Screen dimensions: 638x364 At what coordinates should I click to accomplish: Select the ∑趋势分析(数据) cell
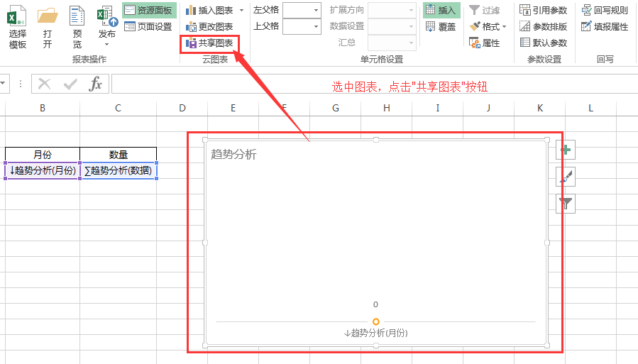pos(118,170)
